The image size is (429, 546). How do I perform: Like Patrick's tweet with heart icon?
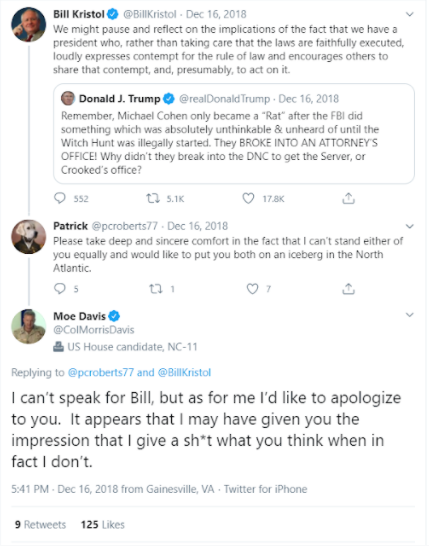coord(252,289)
